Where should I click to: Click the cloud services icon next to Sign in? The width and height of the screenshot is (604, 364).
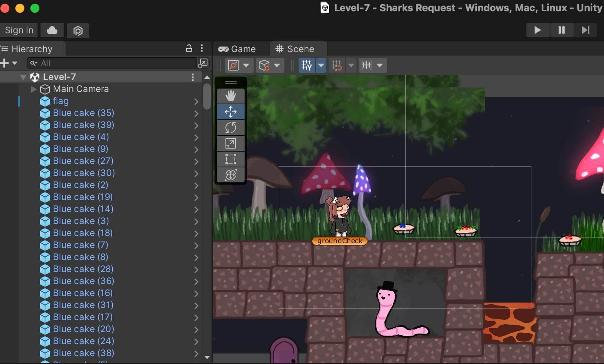(x=52, y=30)
